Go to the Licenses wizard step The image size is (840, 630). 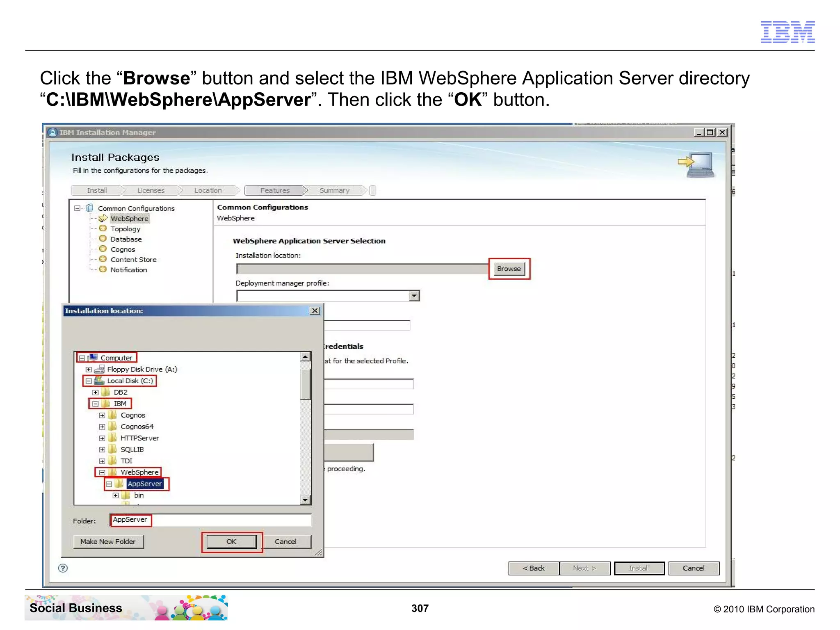click(x=151, y=190)
